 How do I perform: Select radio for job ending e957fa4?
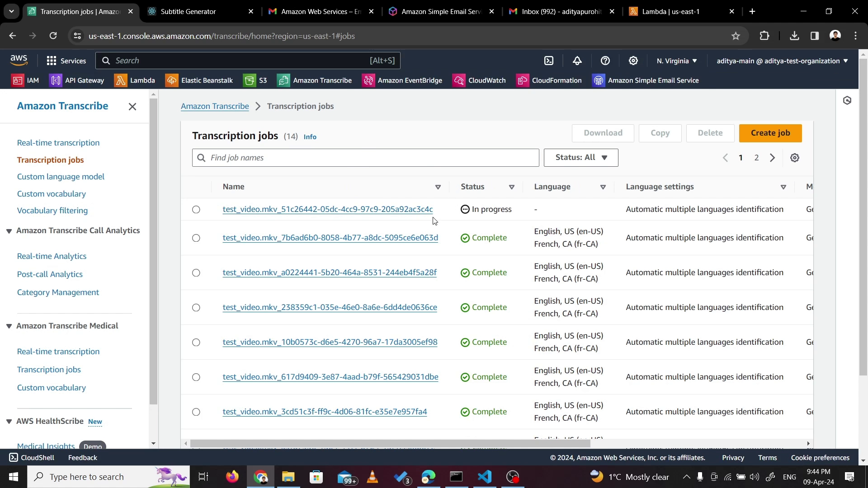196,412
